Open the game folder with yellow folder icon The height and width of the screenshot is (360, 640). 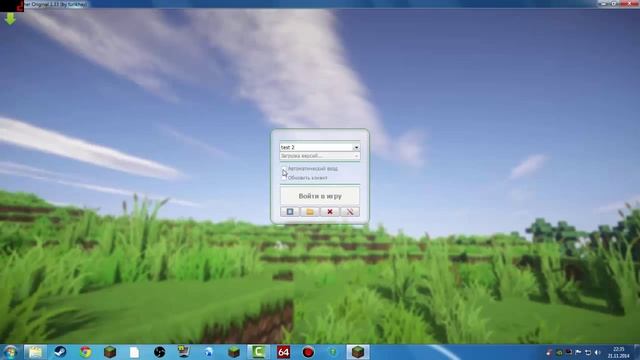pos(310,211)
